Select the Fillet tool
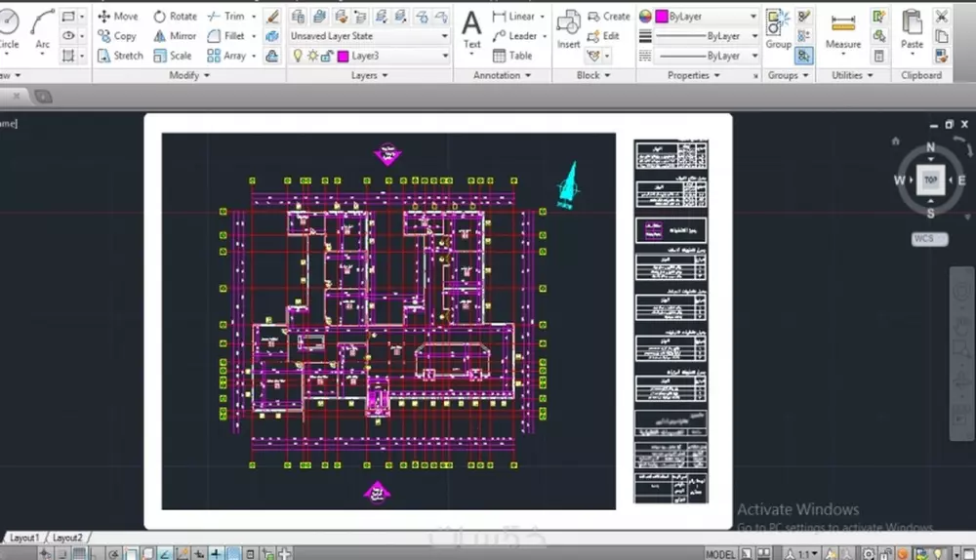The image size is (976, 560). coord(226,36)
